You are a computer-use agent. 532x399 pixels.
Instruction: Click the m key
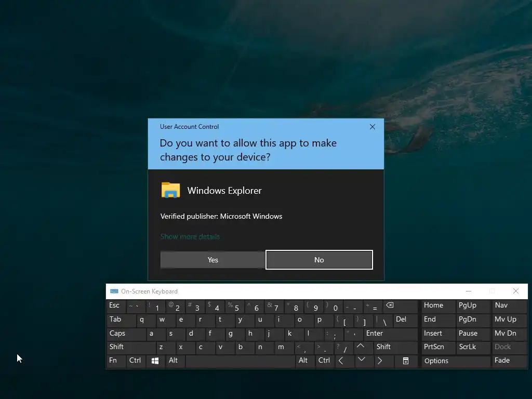coord(284,347)
